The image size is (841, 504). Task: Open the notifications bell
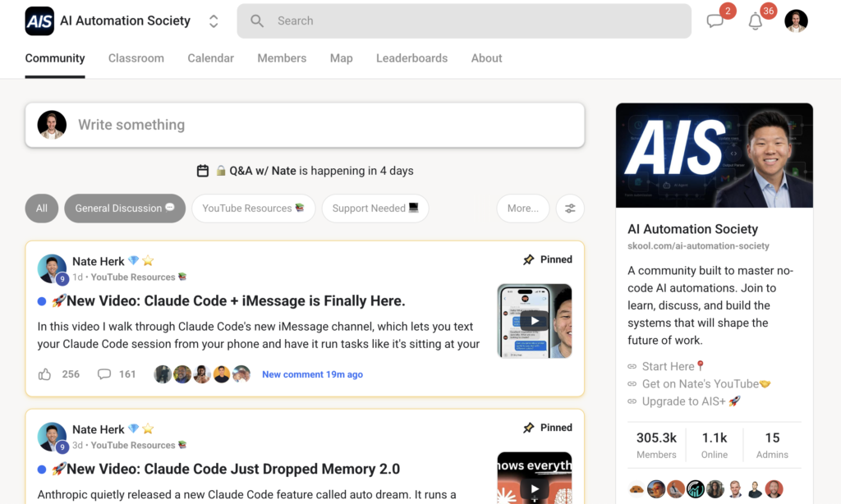click(x=756, y=21)
